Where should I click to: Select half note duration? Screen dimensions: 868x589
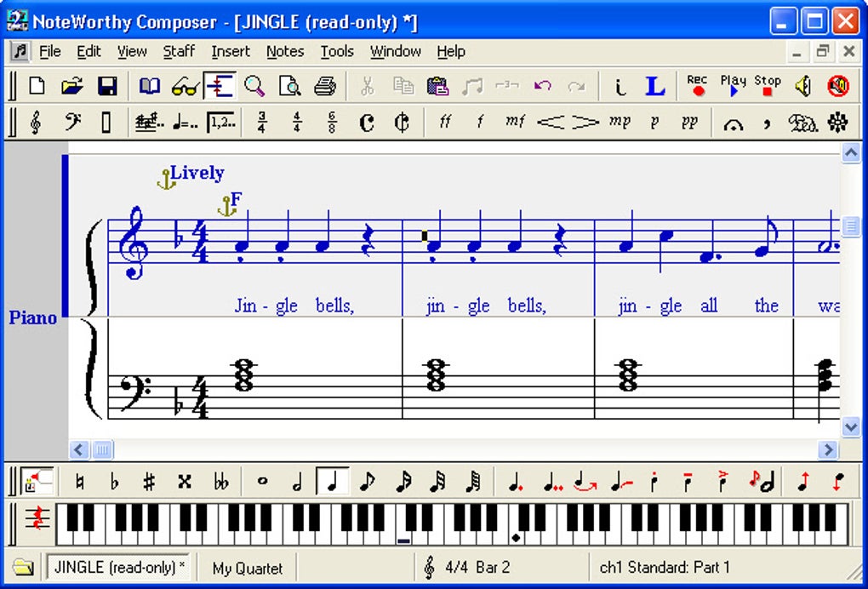(297, 482)
